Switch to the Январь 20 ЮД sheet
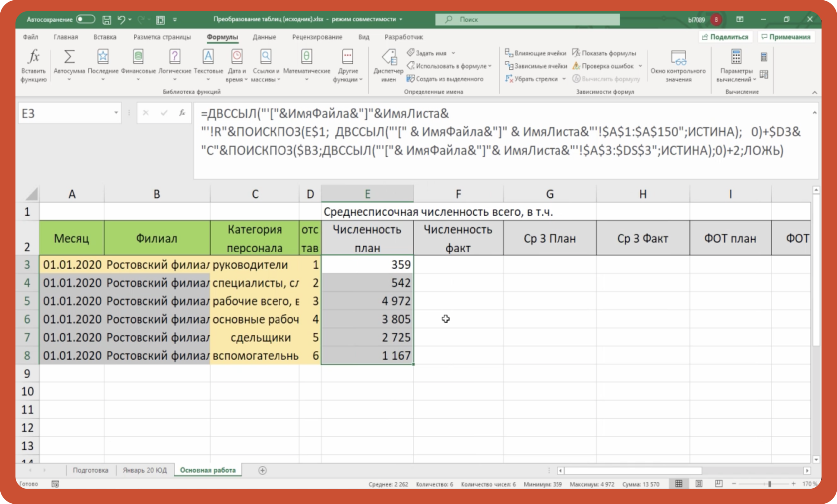This screenshot has width=837, height=504. point(145,470)
